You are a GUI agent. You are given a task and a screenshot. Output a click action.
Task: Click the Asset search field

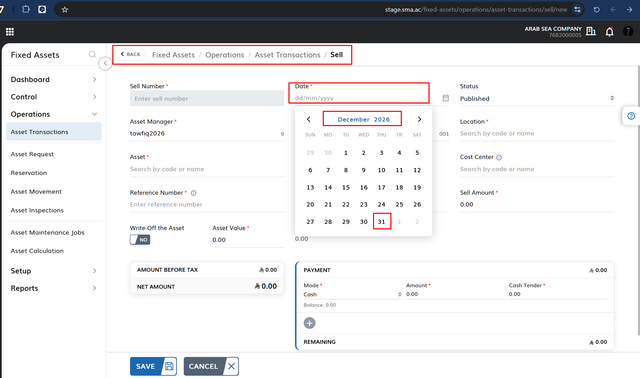coord(207,169)
